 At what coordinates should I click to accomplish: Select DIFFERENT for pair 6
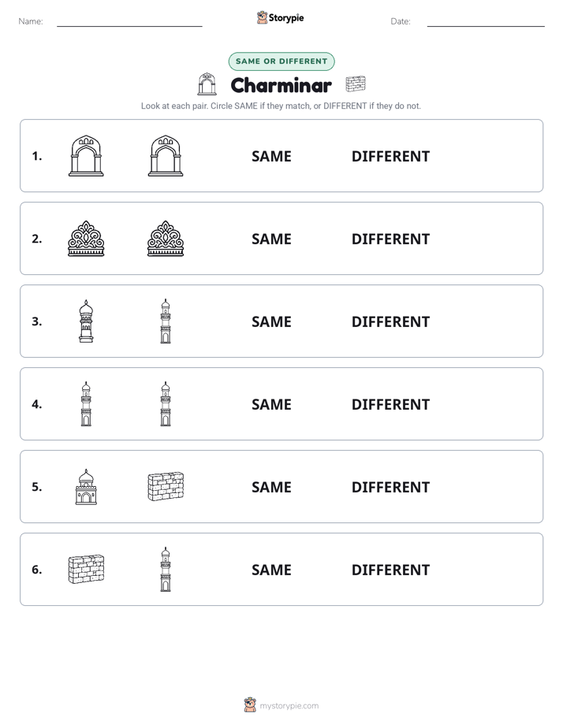point(390,570)
